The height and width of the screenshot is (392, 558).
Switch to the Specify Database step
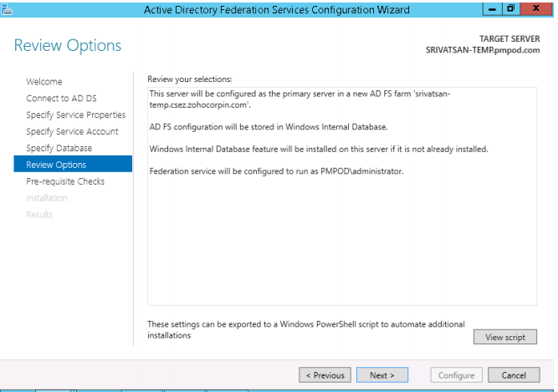point(59,149)
